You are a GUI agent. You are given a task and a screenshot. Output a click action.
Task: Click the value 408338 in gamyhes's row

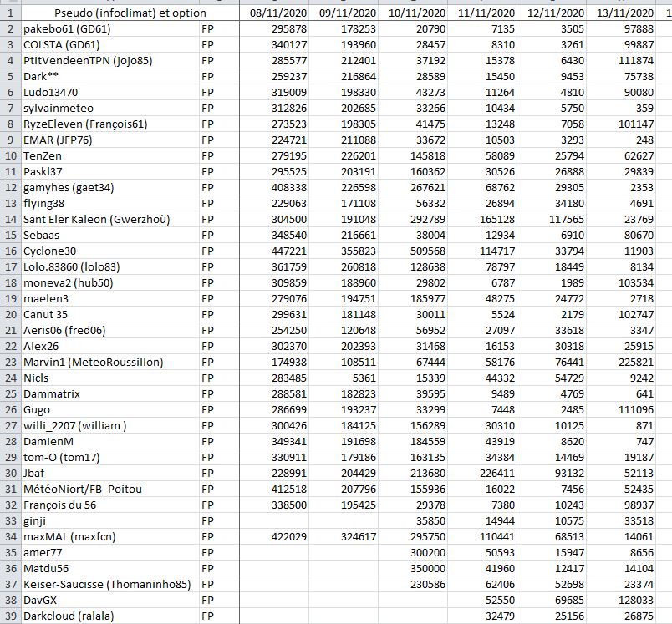click(274, 188)
